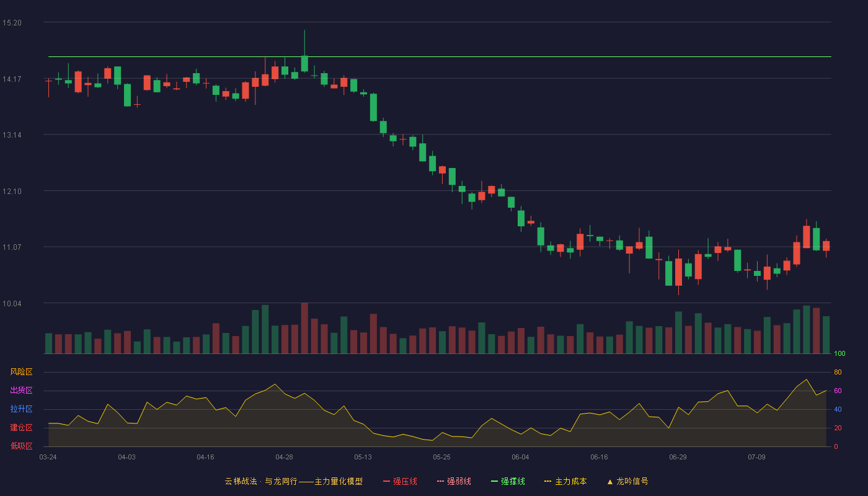
Task: Click the 龙吟信号 triangle legend icon
Action: 610,482
